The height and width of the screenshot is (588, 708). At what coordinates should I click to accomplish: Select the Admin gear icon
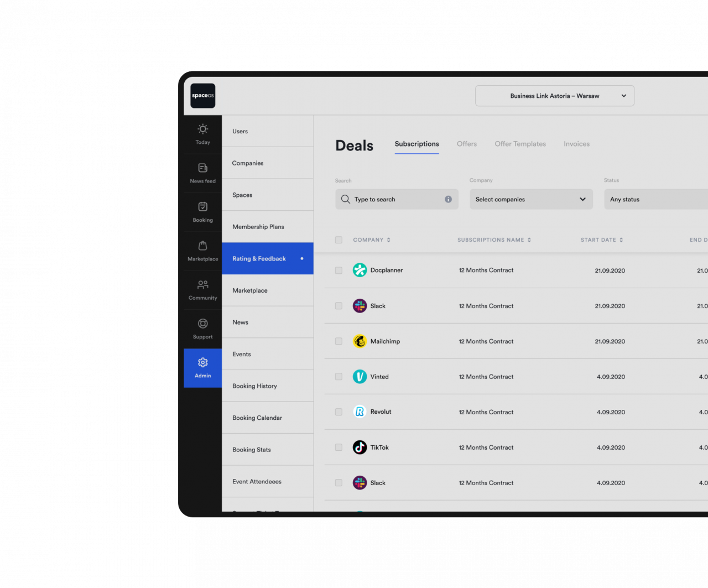[x=203, y=362]
